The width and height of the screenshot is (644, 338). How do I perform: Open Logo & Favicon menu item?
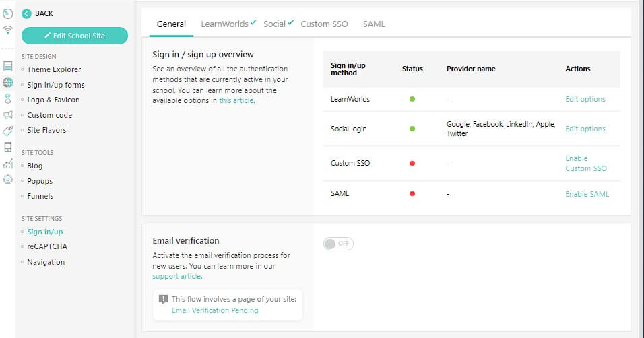tap(53, 100)
